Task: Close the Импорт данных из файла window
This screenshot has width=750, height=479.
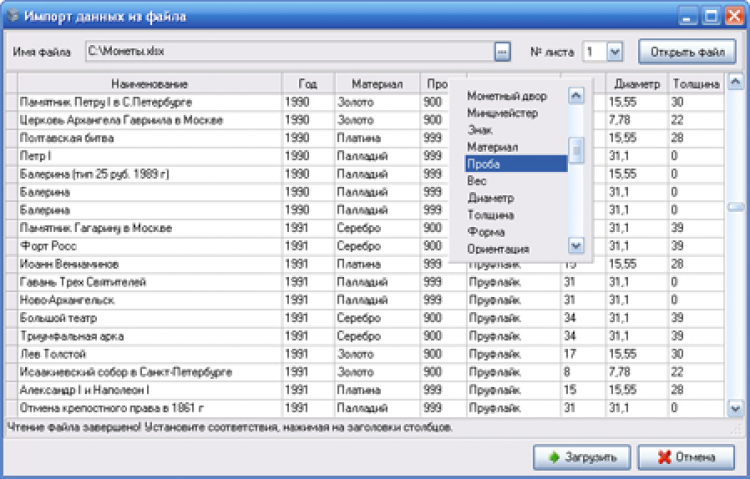Action: (x=734, y=16)
